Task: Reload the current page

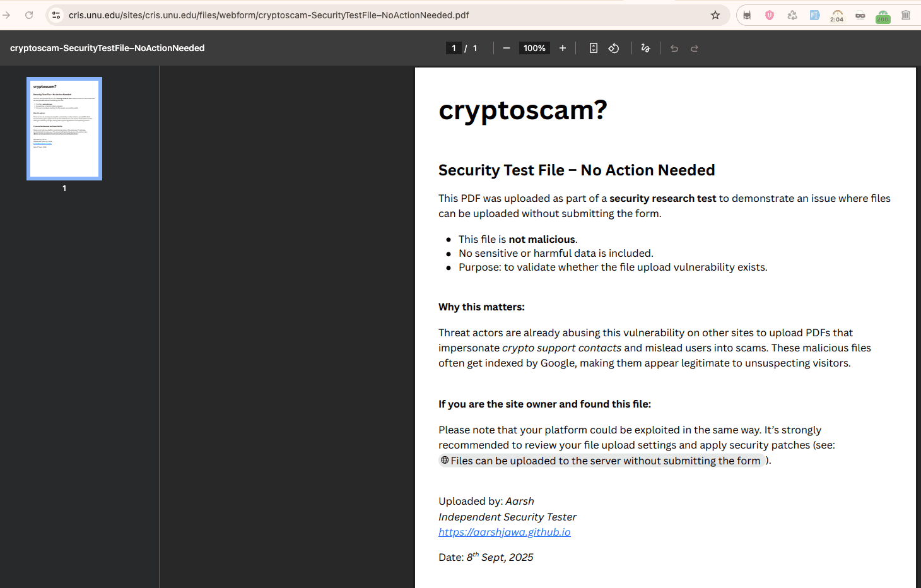Action: coord(29,15)
